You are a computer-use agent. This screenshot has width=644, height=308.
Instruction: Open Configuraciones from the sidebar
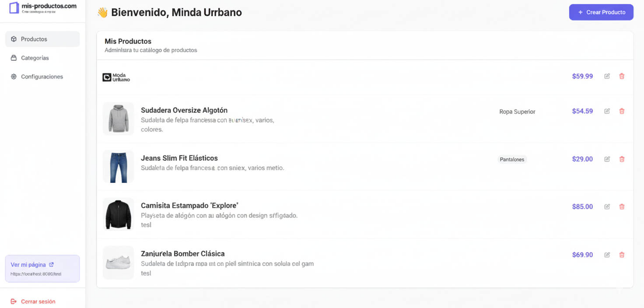[x=42, y=77]
